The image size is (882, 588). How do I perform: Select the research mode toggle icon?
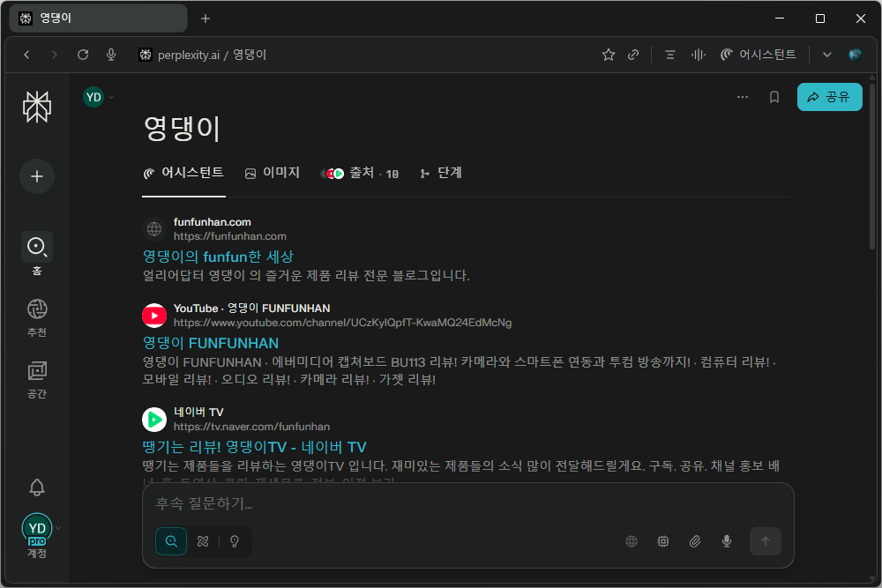203,540
